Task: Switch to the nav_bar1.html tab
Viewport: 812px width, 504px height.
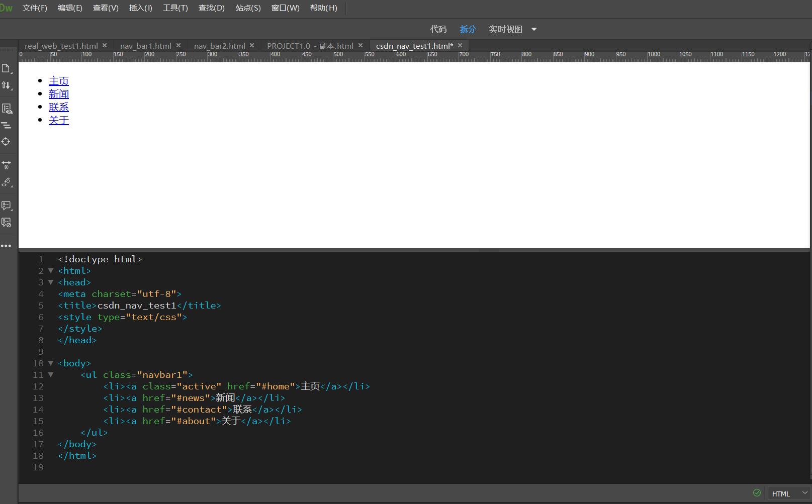Action: [145, 45]
